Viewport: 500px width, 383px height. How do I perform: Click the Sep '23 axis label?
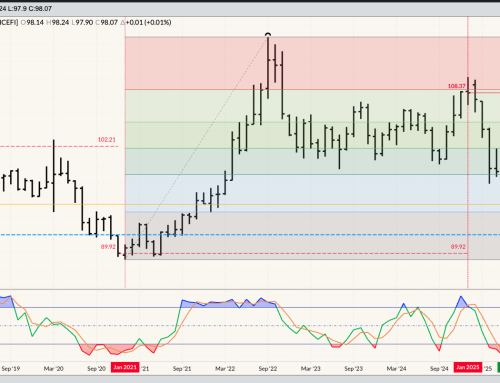[353, 369]
